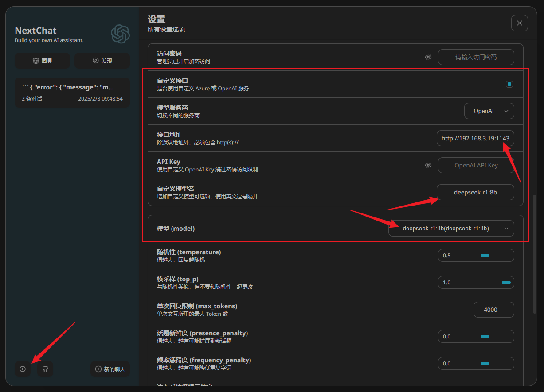Click the plus icon on 新的聊天
The image size is (544, 392).
[98, 369]
